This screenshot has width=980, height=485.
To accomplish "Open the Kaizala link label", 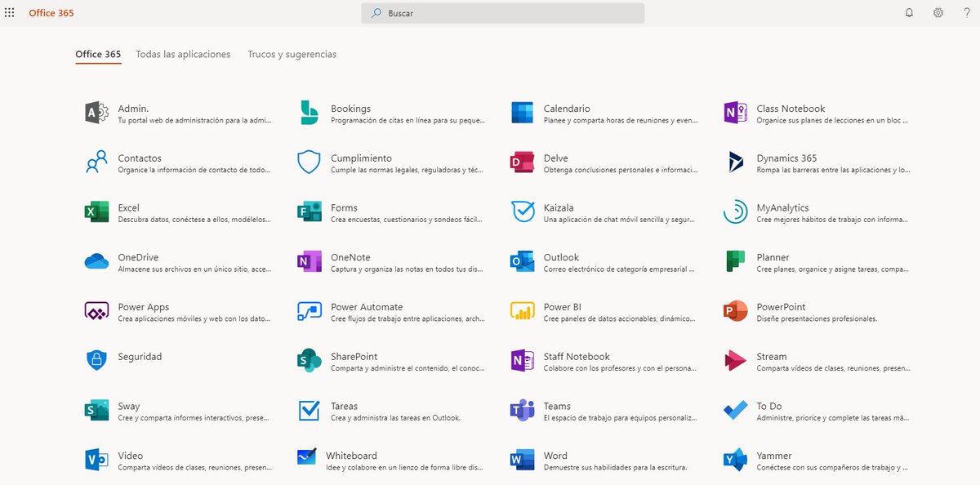I will pyautogui.click(x=559, y=207).
